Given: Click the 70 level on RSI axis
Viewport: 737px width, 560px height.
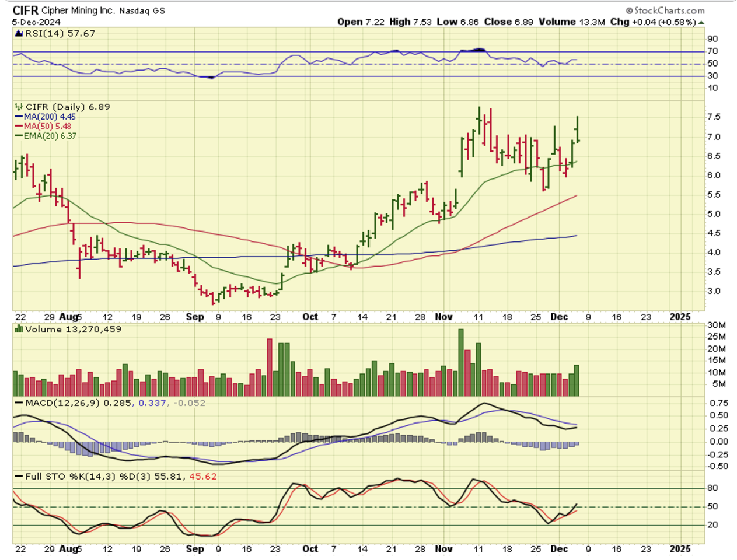Looking at the screenshot, I should point(712,51).
